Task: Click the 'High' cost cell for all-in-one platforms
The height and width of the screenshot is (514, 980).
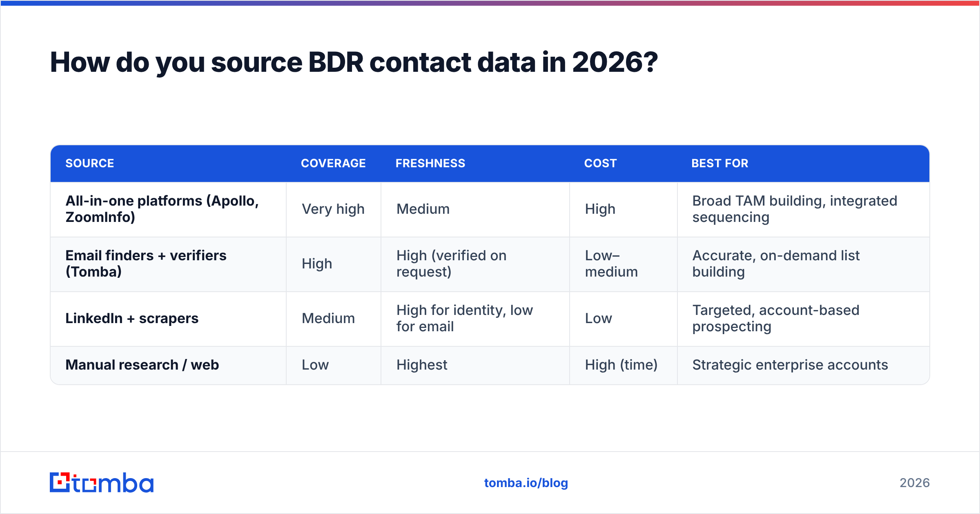Action: click(x=624, y=209)
